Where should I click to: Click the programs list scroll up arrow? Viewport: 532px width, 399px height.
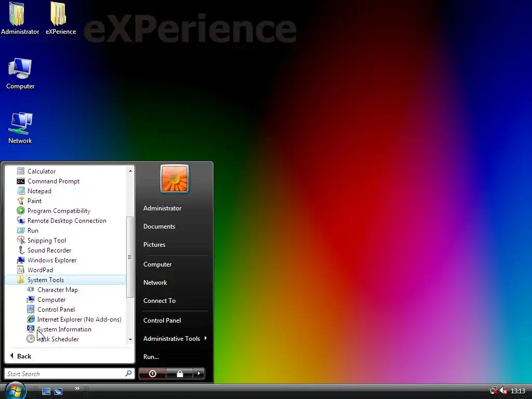tap(130, 171)
